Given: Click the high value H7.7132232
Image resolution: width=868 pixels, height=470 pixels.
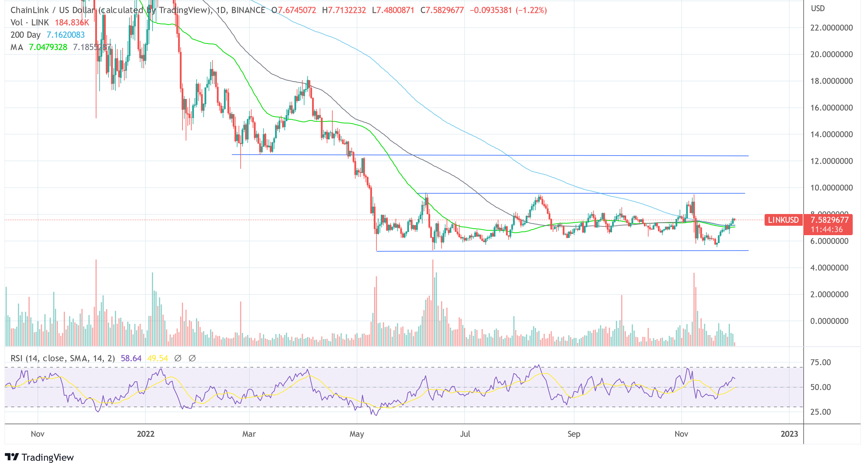Looking at the screenshot, I should [x=344, y=10].
